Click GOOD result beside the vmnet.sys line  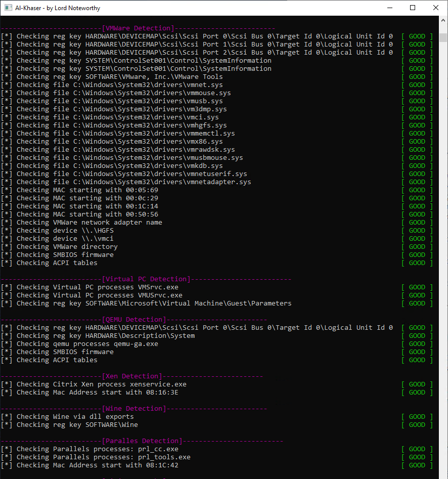[417, 85]
